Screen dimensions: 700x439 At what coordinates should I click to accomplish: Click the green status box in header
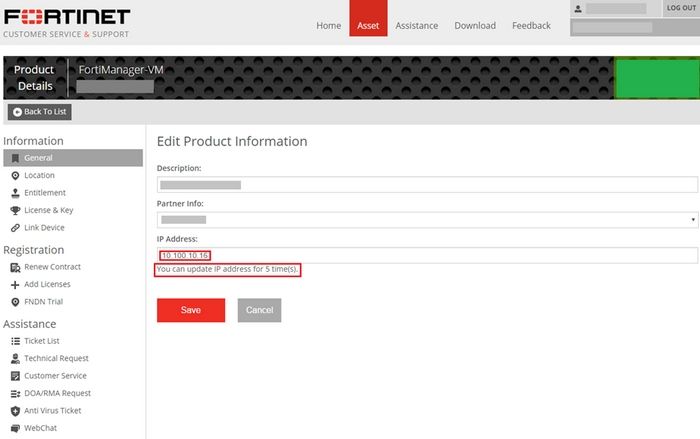point(658,79)
